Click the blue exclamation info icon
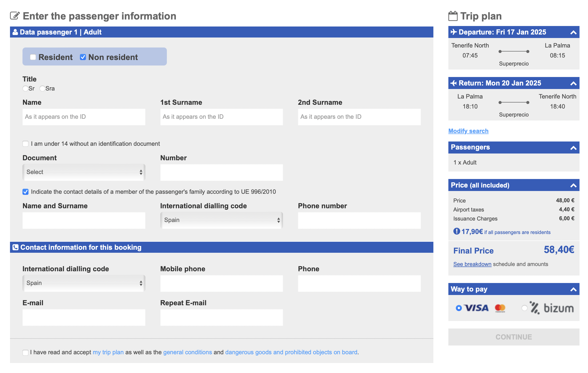The image size is (588, 373). click(x=457, y=231)
